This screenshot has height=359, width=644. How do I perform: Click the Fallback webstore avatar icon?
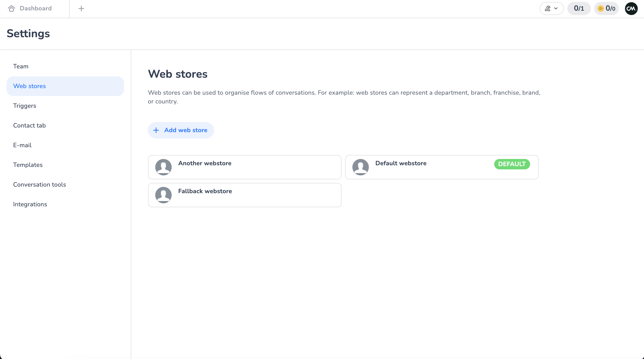163,195
